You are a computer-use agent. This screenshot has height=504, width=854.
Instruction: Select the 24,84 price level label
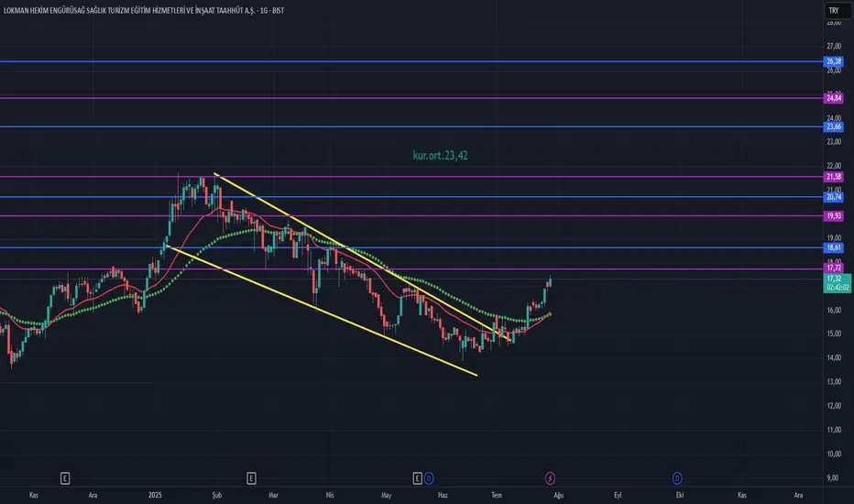[834, 98]
